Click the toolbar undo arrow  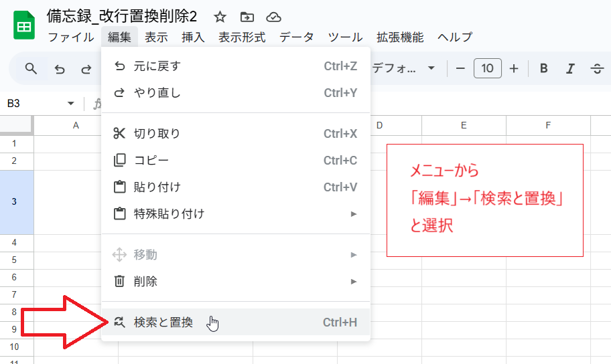[60, 70]
